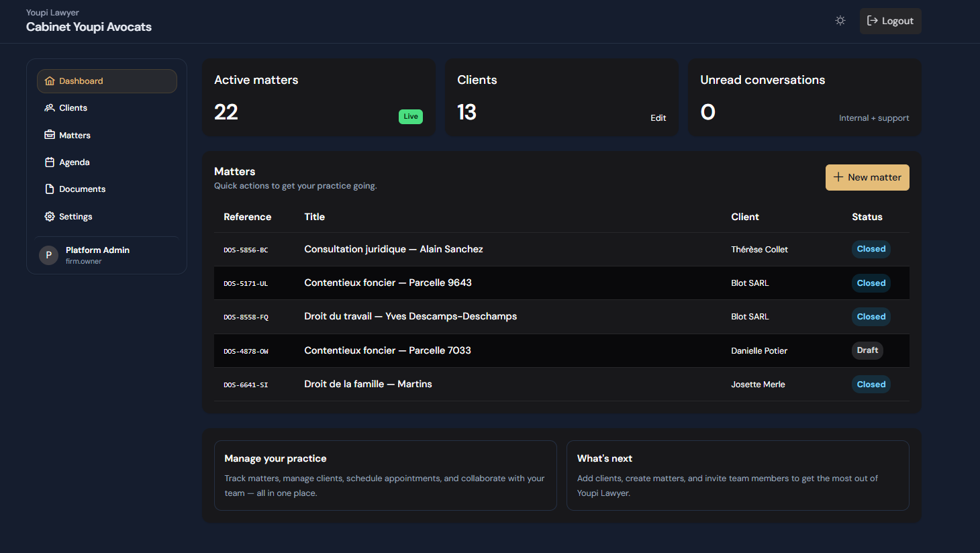Click the Dashboard home icon
This screenshot has height=553, width=980.
click(50, 81)
